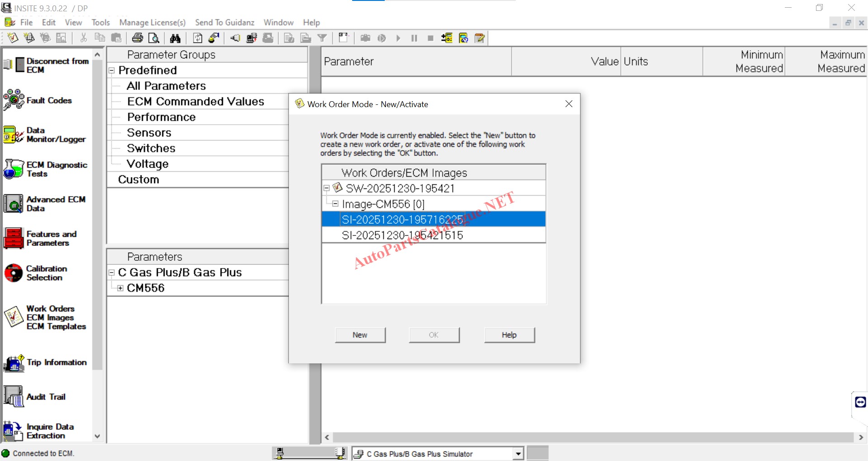Select image SI-20251230-195421515
The width and height of the screenshot is (868, 461).
point(402,235)
